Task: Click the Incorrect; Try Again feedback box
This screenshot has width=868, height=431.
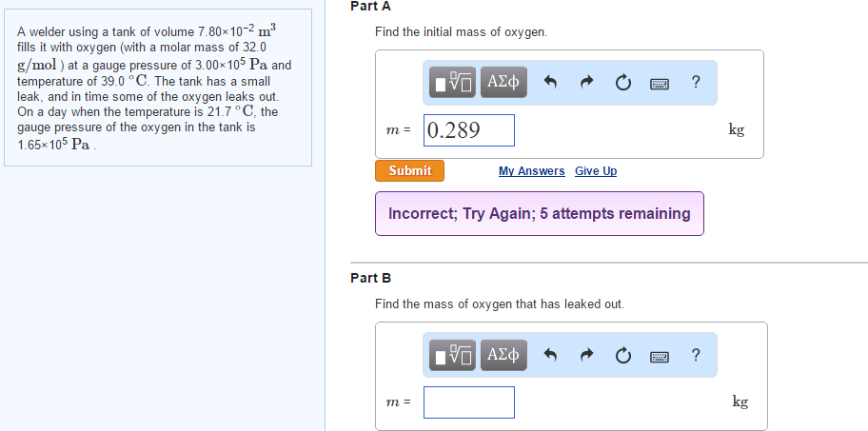Action: [x=540, y=213]
